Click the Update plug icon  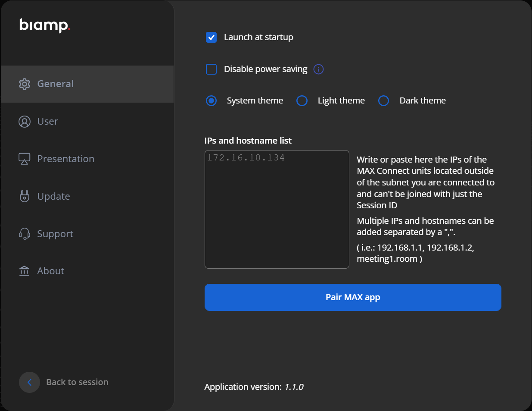click(x=25, y=197)
